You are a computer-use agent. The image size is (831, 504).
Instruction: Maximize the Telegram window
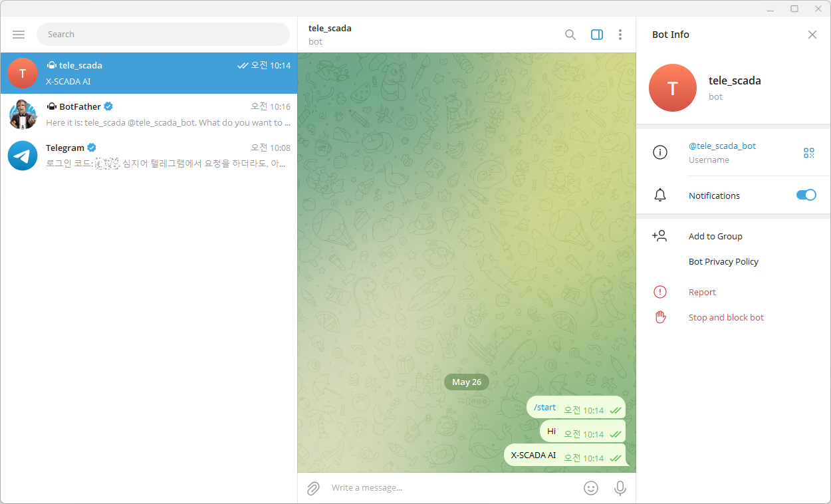(x=794, y=9)
